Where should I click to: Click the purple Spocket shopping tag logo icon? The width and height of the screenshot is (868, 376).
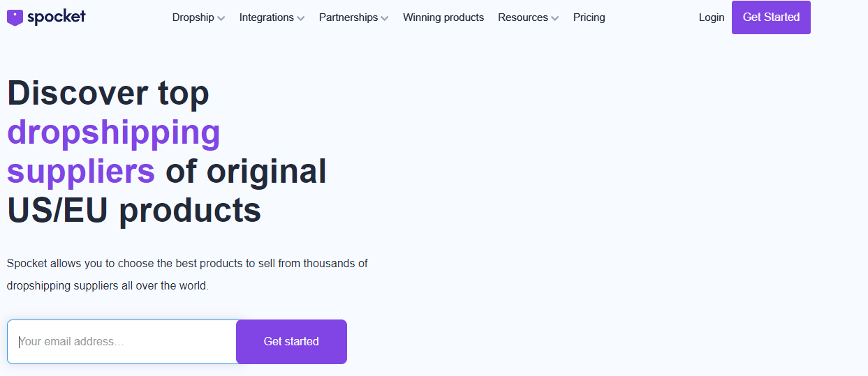tap(15, 17)
